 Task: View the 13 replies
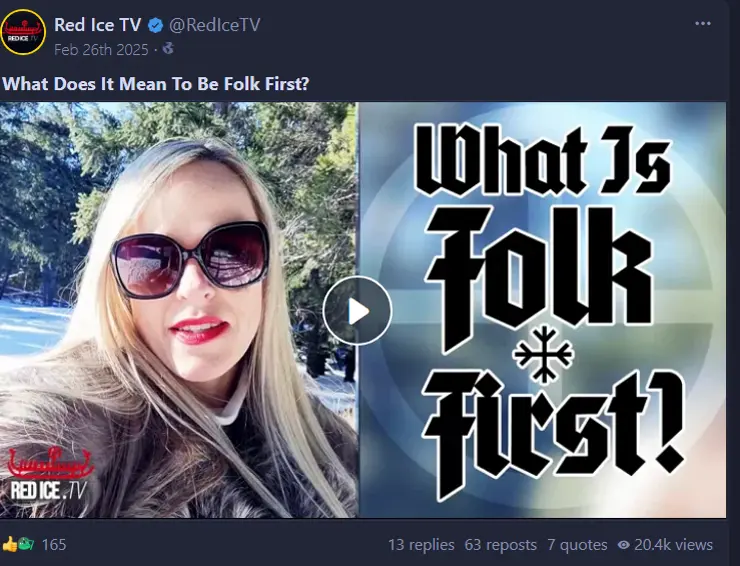[421, 545]
